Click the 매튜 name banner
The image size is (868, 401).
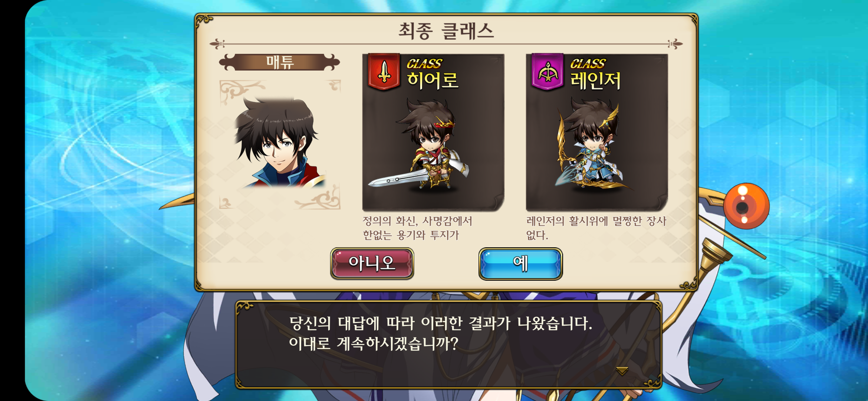(x=279, y=62)
